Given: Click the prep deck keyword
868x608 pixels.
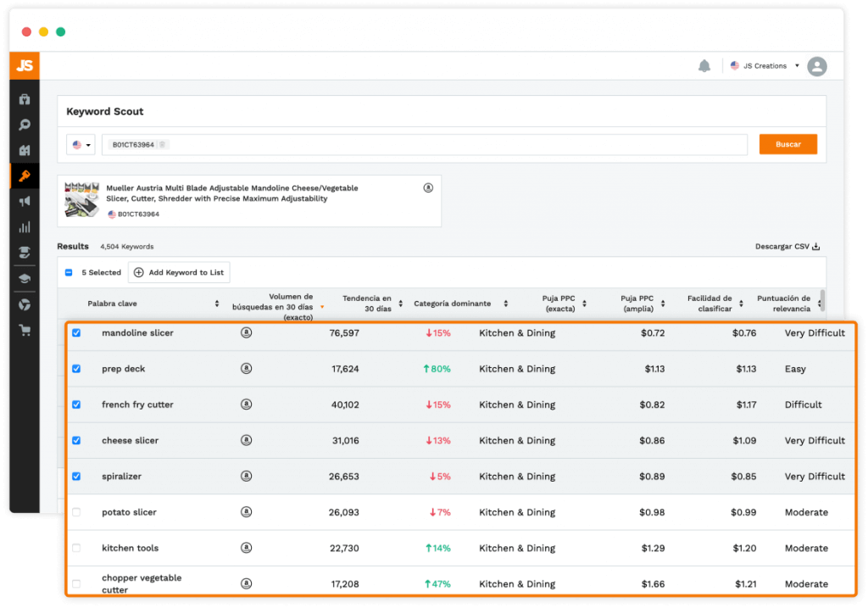Looking at the screenshot, I should tap(124, 369).
